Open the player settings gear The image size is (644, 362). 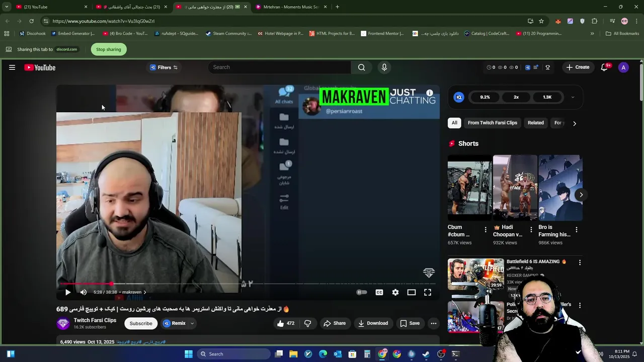(395, 292)
